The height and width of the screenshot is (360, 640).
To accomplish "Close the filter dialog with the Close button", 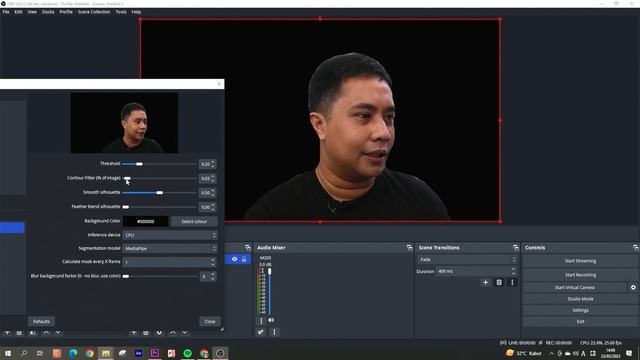I will click(210, 322).
